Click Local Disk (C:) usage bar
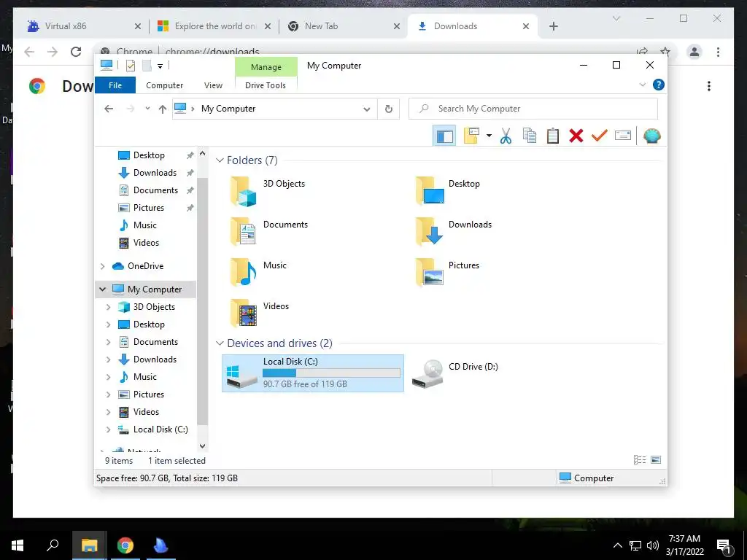 (x=332, y=373)
